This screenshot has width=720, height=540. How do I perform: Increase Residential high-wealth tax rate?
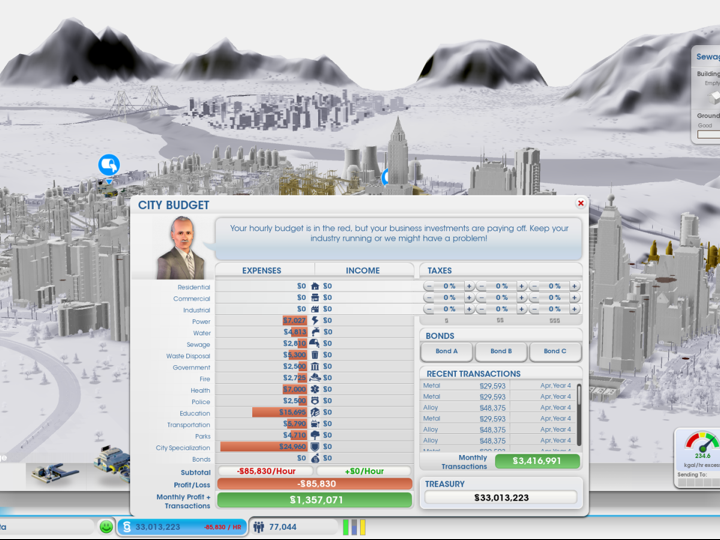pyautogui.click(x=574, y=286)
